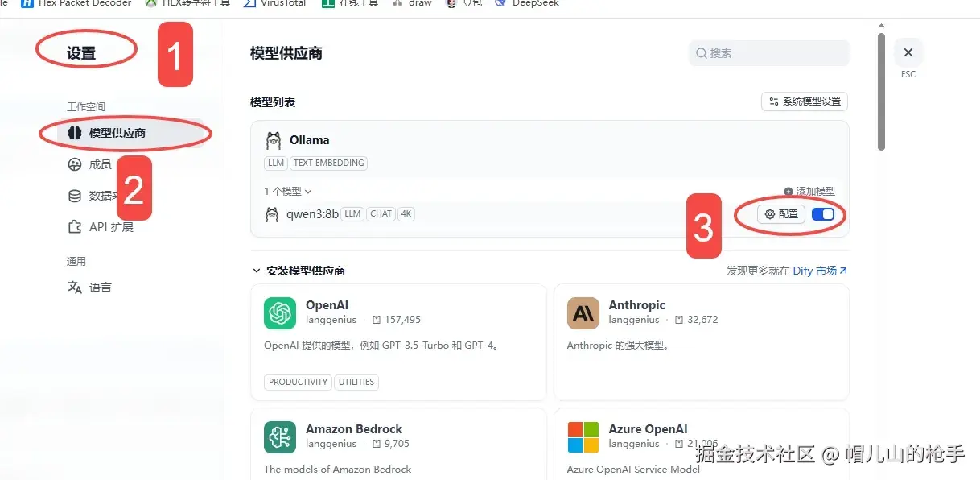Toggle the qwen3:8b model switch off
Screen dimensions: 980x480
pyautogui.click(x=823, y=214)
